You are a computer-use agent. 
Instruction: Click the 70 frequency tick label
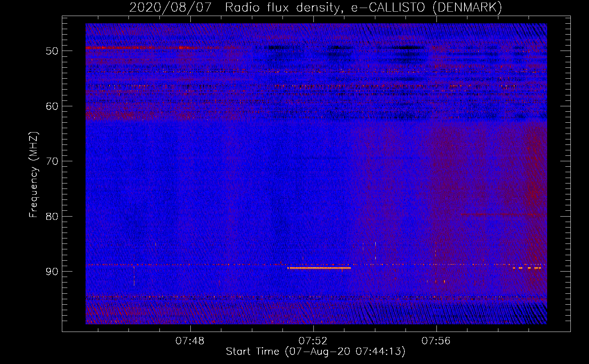(52, 161)
